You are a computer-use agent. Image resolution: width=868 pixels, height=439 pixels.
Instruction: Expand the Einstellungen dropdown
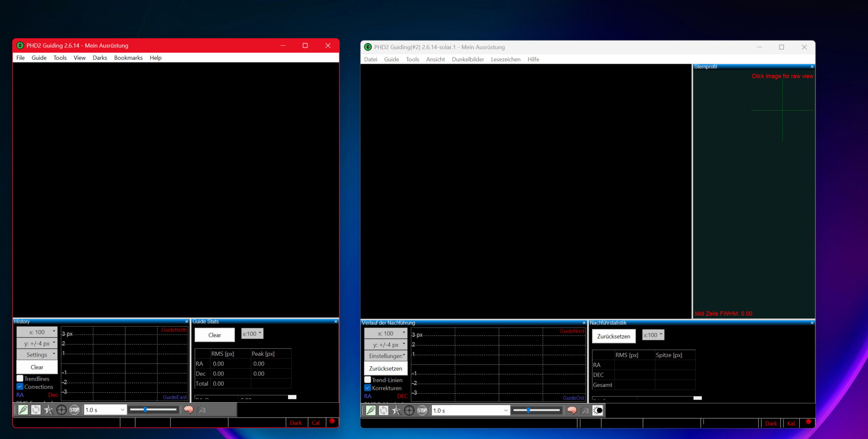tap(386, 356)
